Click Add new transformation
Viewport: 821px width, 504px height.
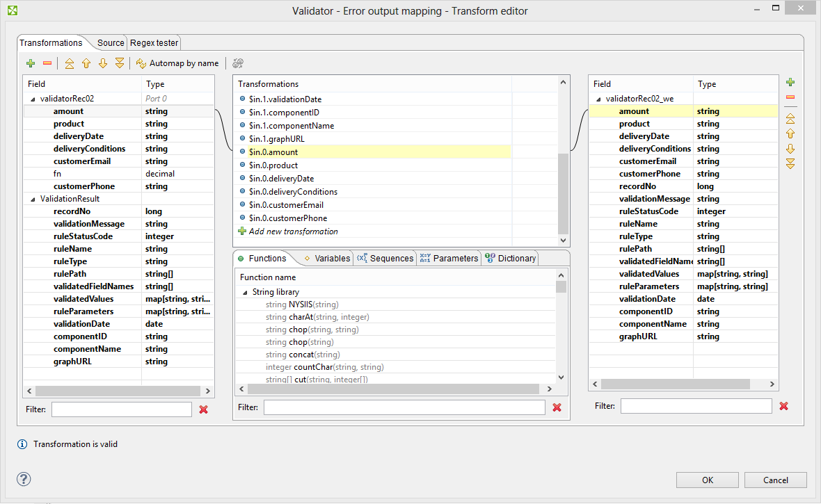click(x=293, y=231)
